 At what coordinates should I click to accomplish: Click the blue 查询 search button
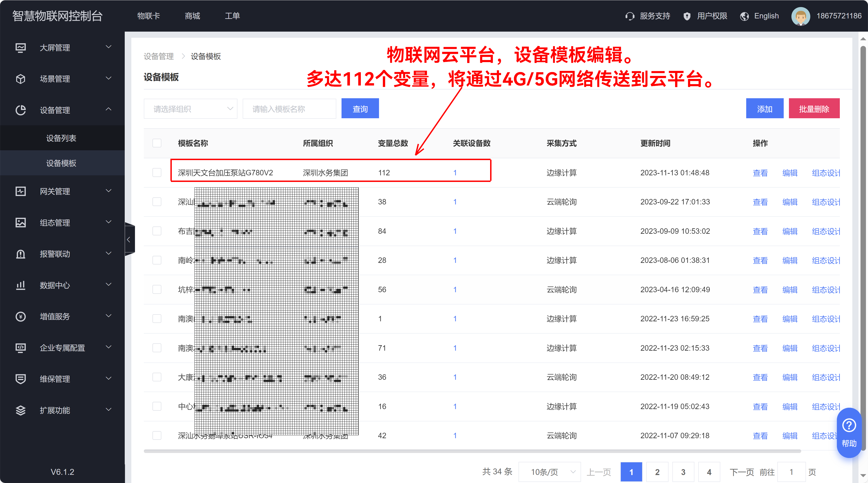360,109
